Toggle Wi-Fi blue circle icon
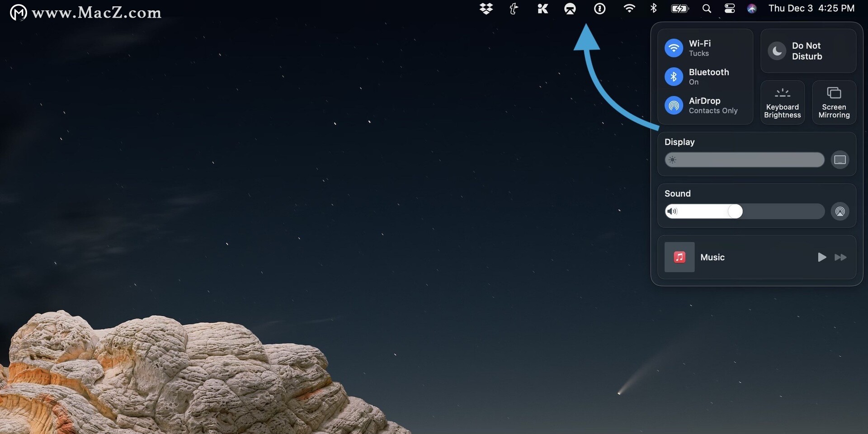 click(674, 48)
